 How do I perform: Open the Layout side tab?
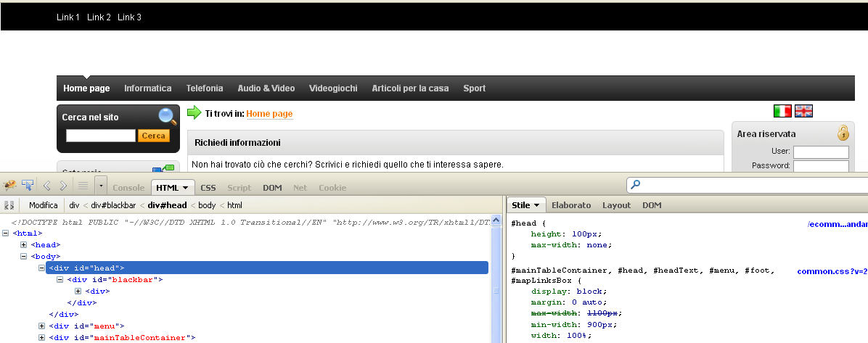(x=616, y=205)
